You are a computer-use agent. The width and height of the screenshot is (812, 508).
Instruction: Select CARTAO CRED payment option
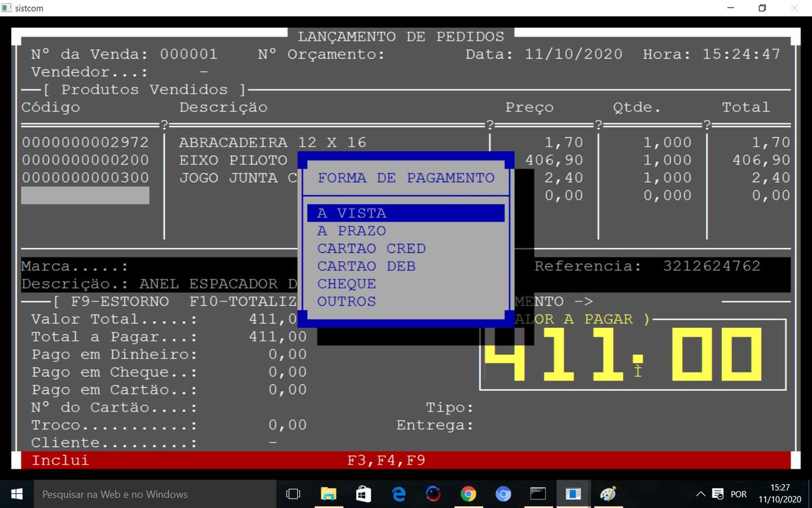(x=371, y=248)
